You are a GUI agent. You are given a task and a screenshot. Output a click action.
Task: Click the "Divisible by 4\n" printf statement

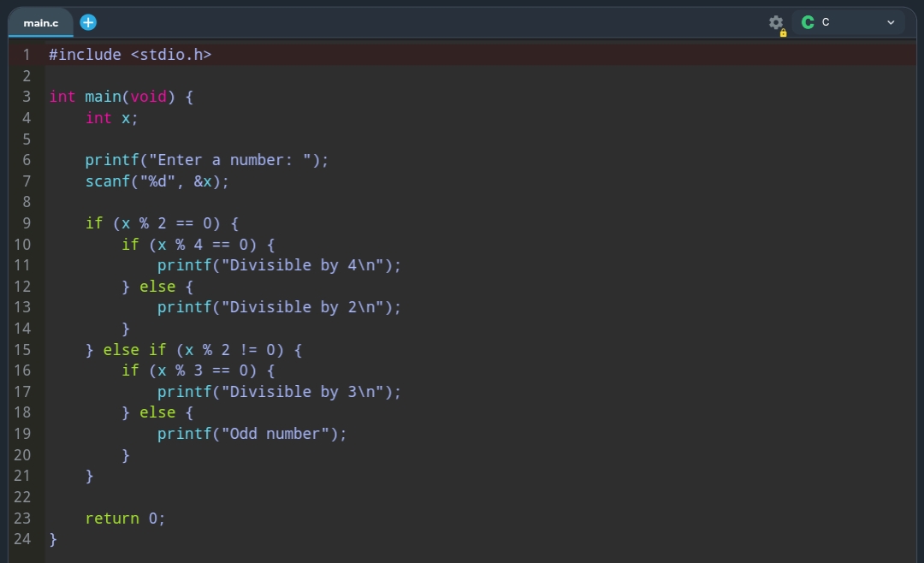(x=279, y=265)
